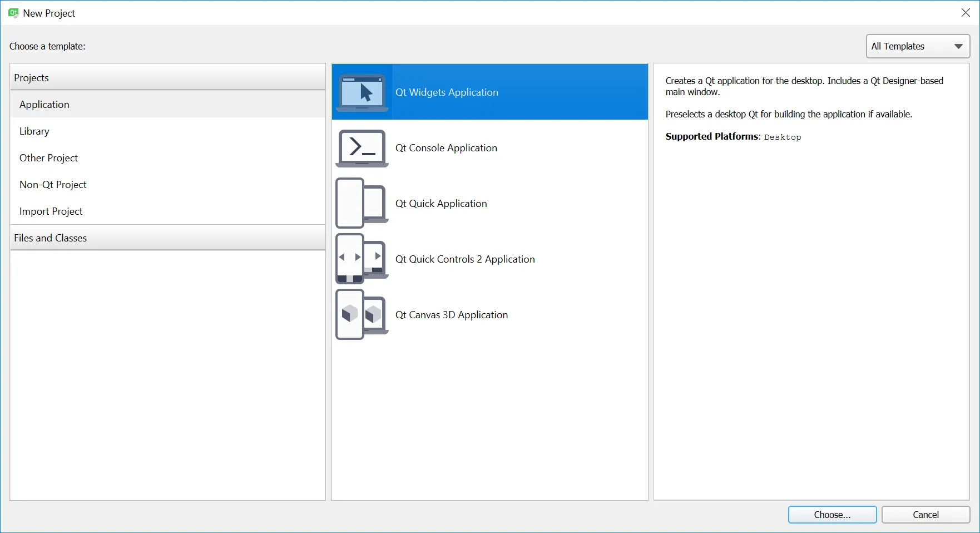Open the All Templates dropdown

click(x=918, y=46)
